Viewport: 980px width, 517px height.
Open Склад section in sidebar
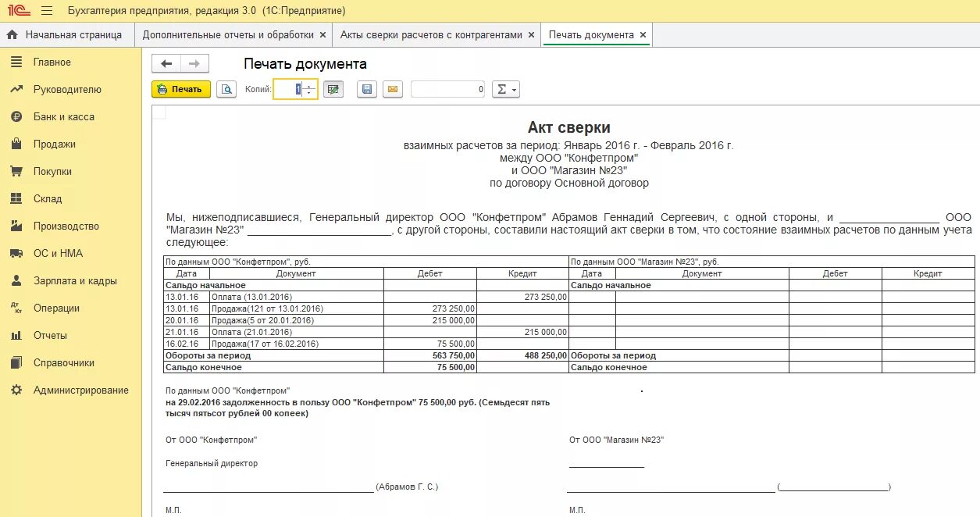48,198
